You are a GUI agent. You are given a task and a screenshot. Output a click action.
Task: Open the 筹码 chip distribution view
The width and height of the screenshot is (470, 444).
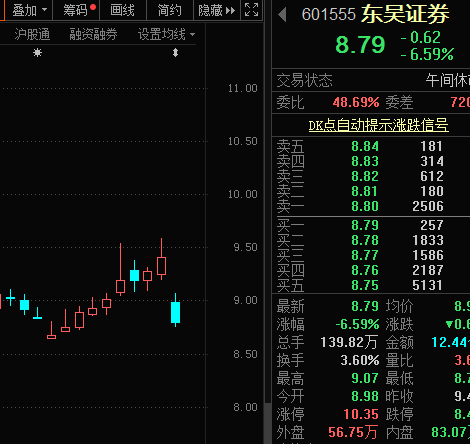[x=76, y=10]
